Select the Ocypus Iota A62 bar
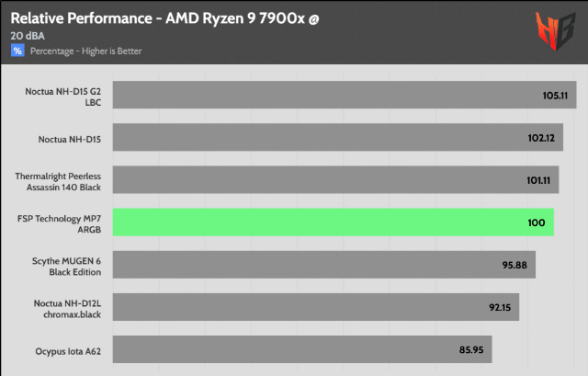This screenshot has width=588, height=376. pyautogui.click(x=302, y=349)
